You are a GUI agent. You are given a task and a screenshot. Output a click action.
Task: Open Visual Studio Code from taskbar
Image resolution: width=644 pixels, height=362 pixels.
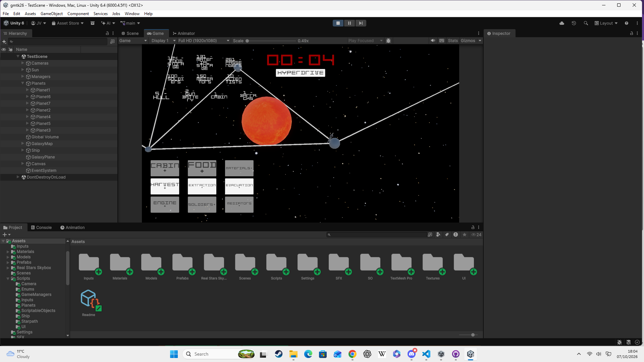pyautogui.click(x=426, y=354)
